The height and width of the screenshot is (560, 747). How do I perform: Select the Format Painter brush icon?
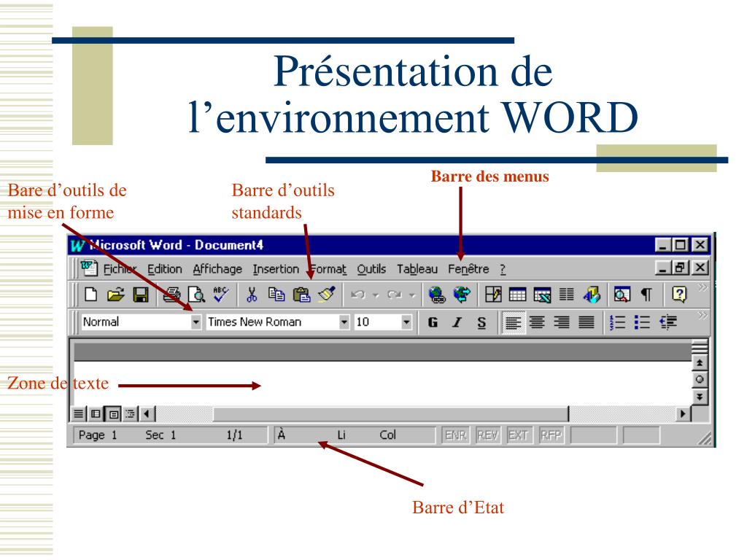point(326,295)
